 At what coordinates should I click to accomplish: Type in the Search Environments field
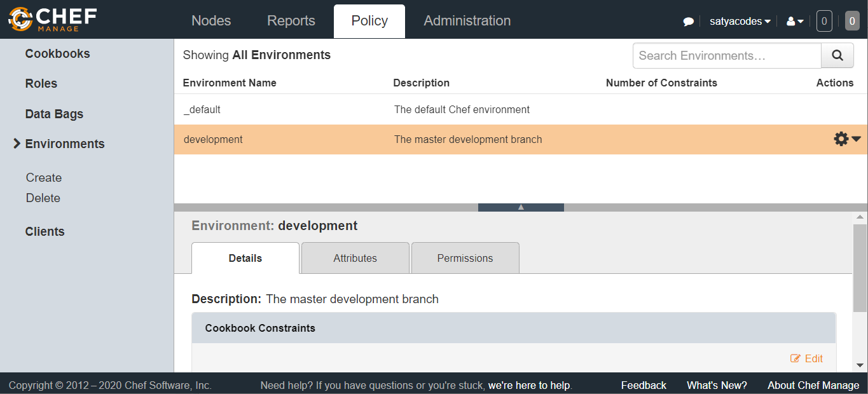coord(726,56)
